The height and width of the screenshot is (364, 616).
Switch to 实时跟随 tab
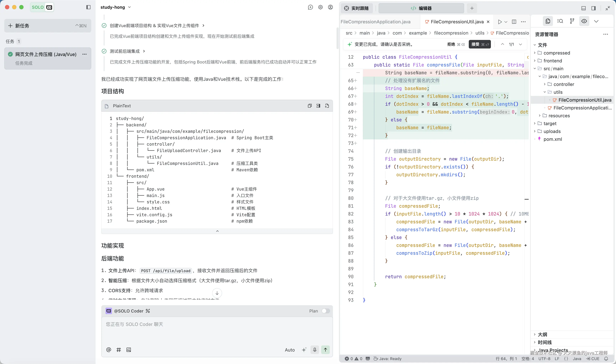[x=356, y=8]
